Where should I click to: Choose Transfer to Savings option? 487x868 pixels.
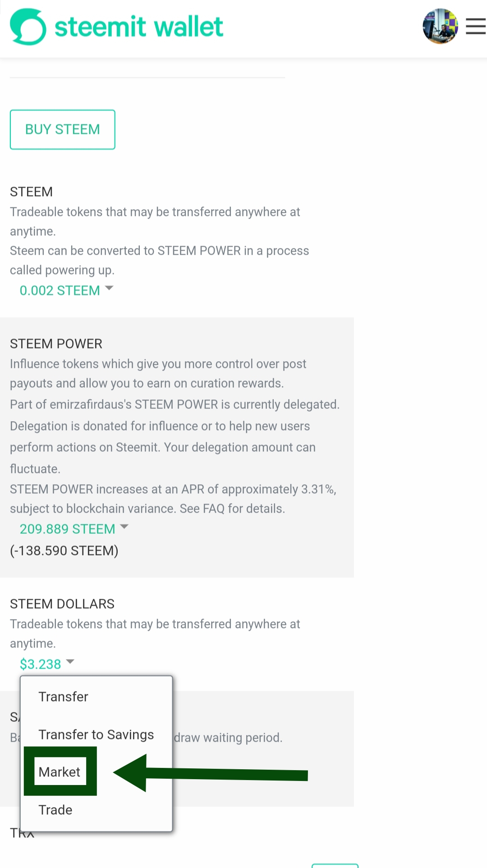click(96, 735)
